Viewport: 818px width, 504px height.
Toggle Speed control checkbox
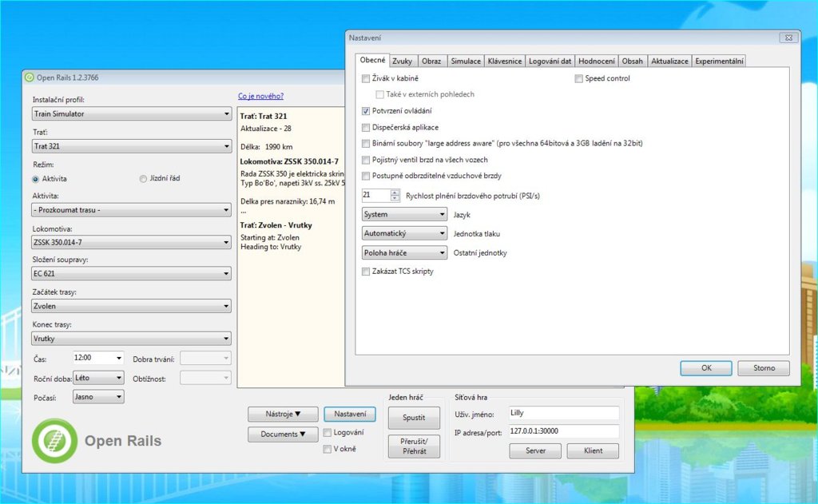tap(578, 79)
